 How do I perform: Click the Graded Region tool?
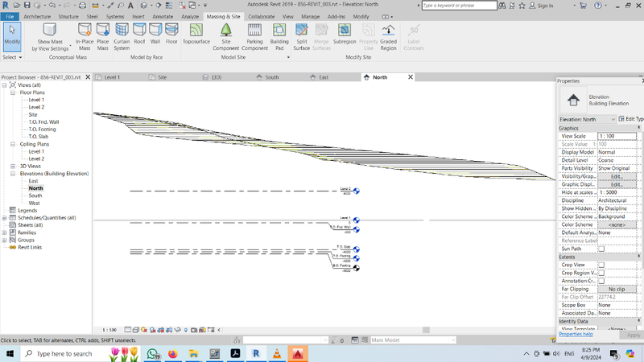tap(388, 35)
